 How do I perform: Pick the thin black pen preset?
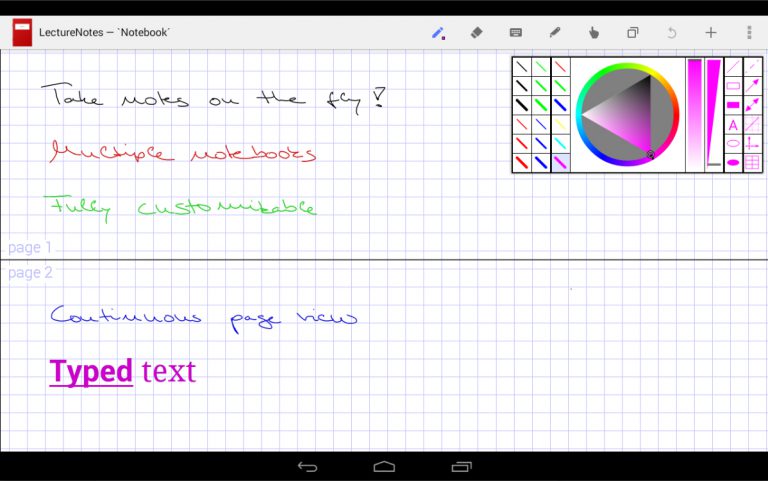point(522,66)
